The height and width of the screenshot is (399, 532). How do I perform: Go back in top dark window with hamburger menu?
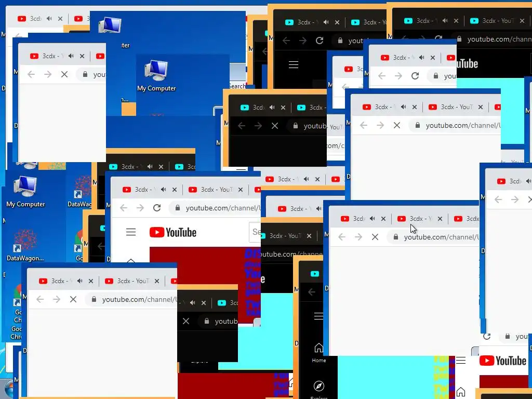286,41
